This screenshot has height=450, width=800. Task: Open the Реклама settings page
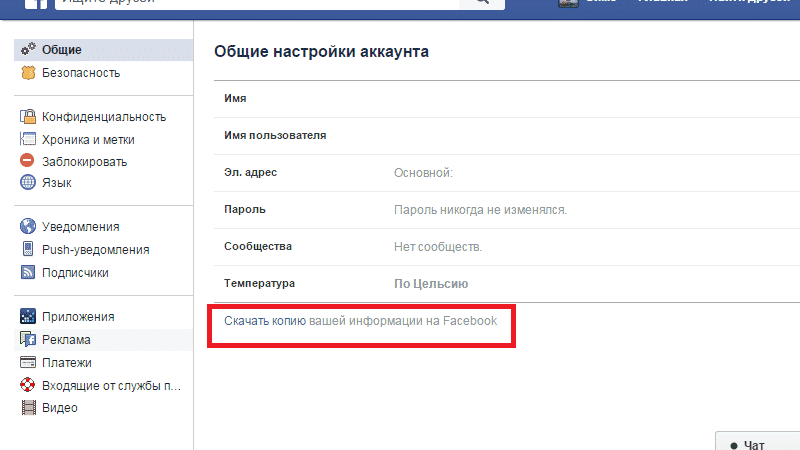tap(104, 339)
